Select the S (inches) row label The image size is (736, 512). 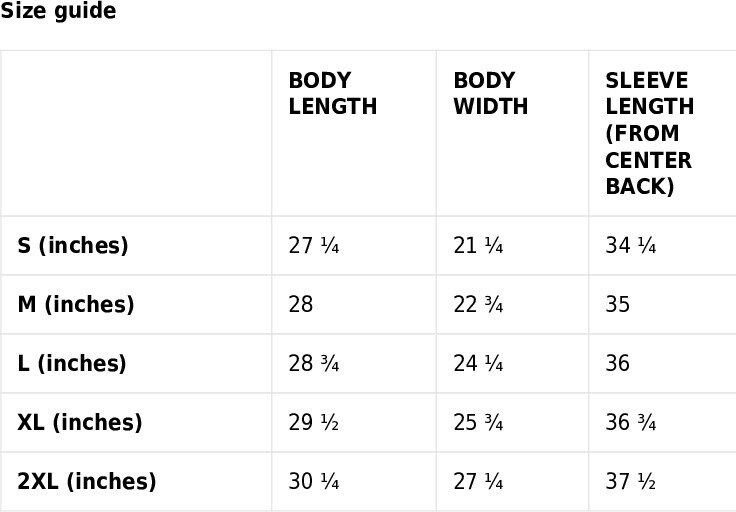click(x=73, y=245)
